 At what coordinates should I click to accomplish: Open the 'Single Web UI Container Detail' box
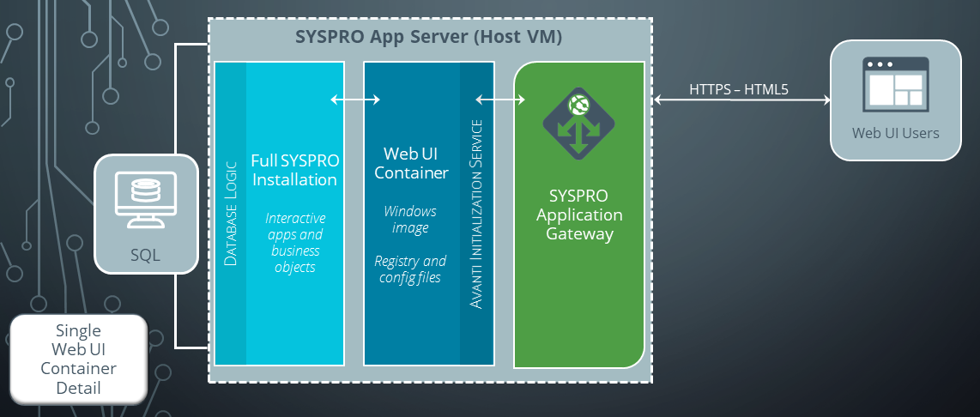[x=78, y=359]
